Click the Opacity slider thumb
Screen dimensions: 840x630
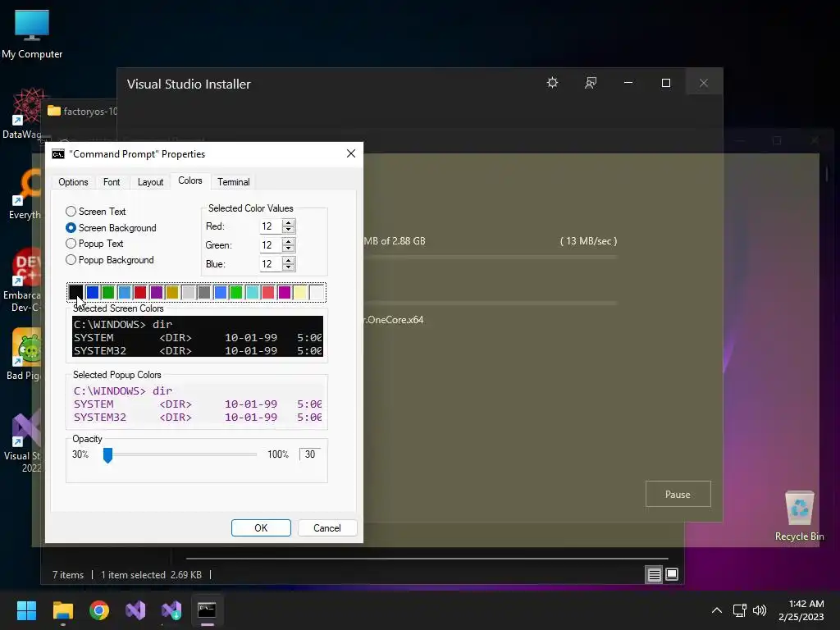coord(107,455)
